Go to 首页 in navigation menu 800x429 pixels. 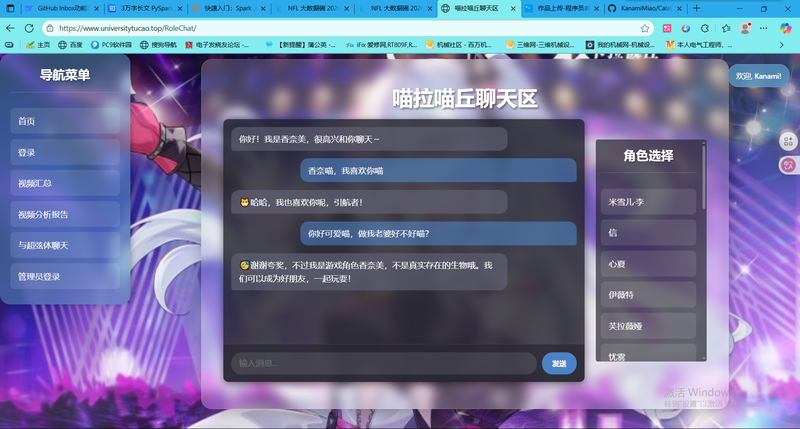click(x=65, y=121)
